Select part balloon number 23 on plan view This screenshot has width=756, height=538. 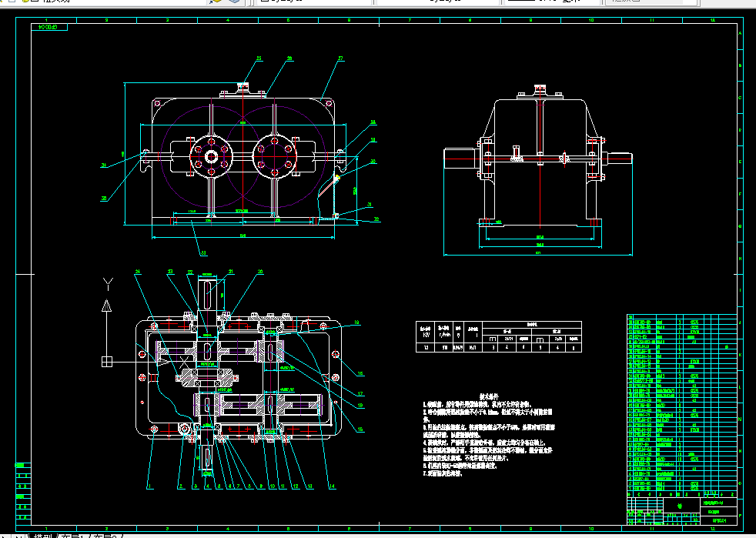coord(170,272)
